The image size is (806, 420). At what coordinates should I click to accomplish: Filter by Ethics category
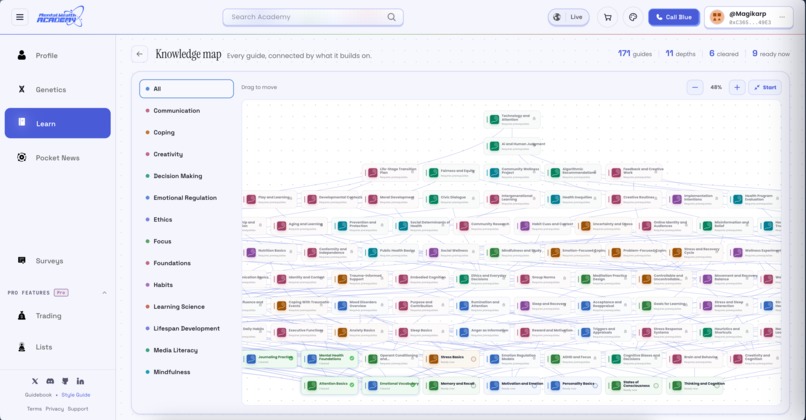click(x=186, y=220)
